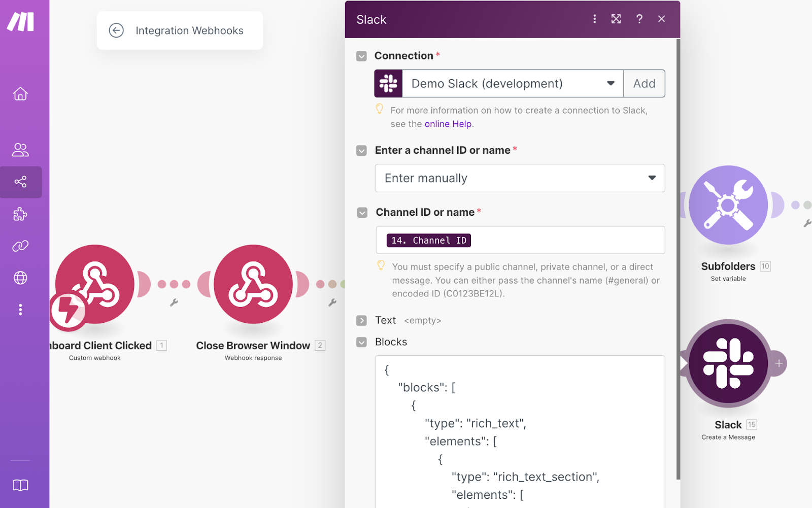Click the wrench after Close Browser Window module
812x508 pixels.
click(x=332, y=302)
